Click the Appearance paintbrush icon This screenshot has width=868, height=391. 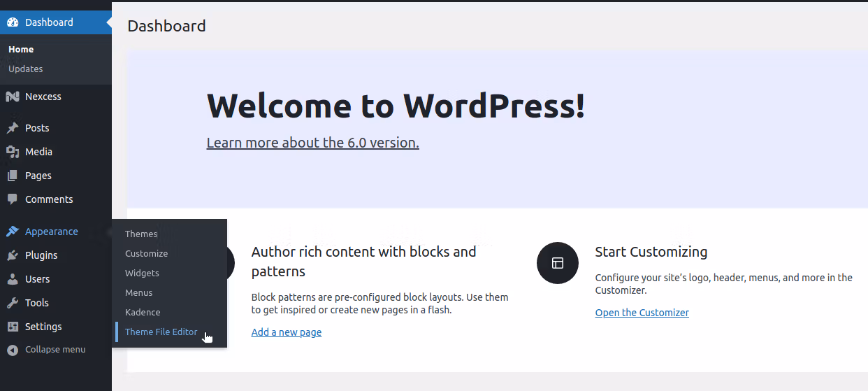click(x=13, y=232)
